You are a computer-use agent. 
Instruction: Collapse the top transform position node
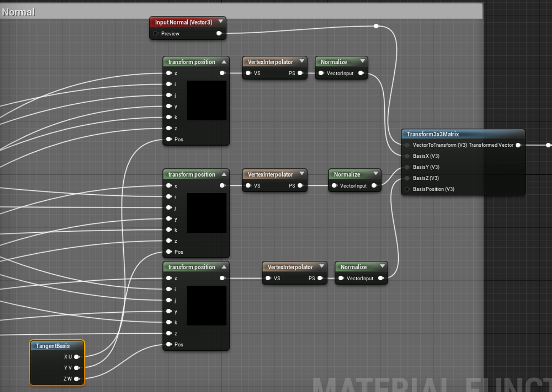[224, 62]
